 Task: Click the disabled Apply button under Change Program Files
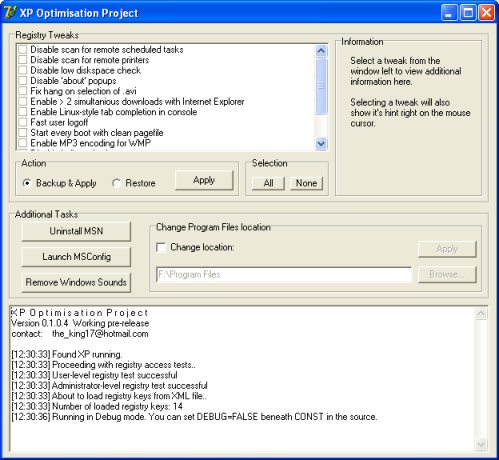pos(447,249)
